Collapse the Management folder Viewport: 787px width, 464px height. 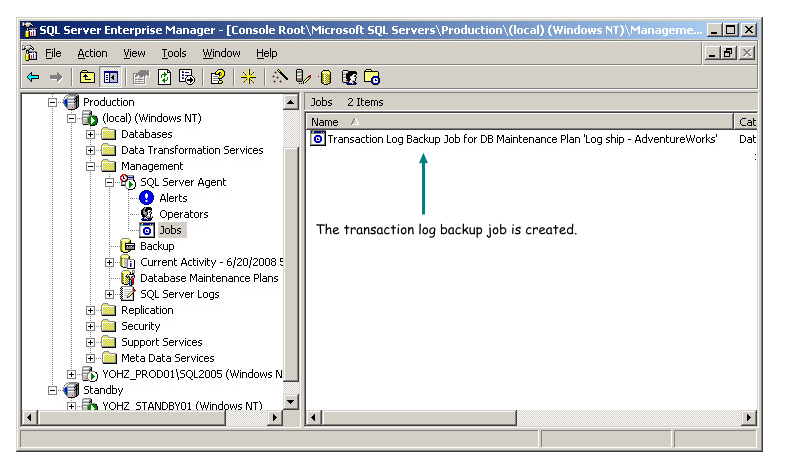pyautogui.click(x=90, y=167)
